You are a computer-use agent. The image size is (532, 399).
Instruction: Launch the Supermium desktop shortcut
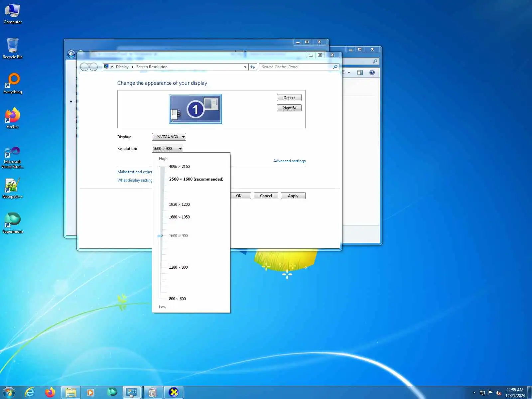pos(13,223)
